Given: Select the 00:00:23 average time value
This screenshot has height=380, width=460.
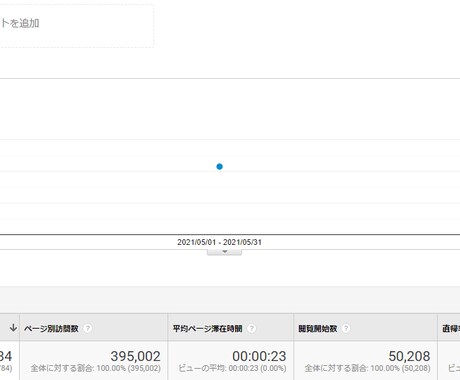Looking at the screenshot, I should pyautogui.click(x=259, y=356).
